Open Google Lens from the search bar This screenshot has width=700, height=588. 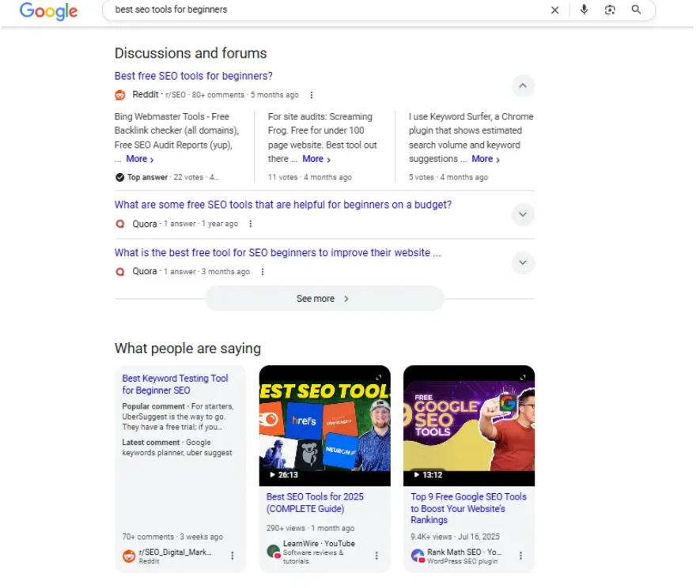tap(608, 10)
